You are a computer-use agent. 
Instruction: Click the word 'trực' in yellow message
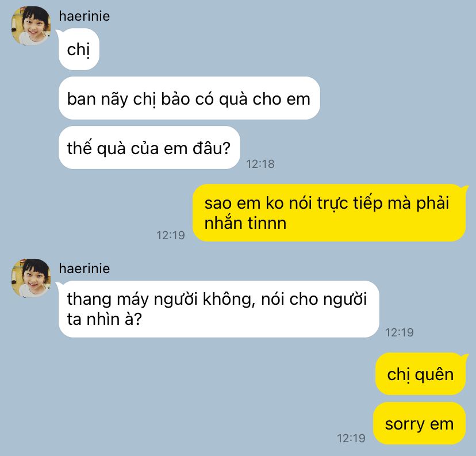click(332, 203)
